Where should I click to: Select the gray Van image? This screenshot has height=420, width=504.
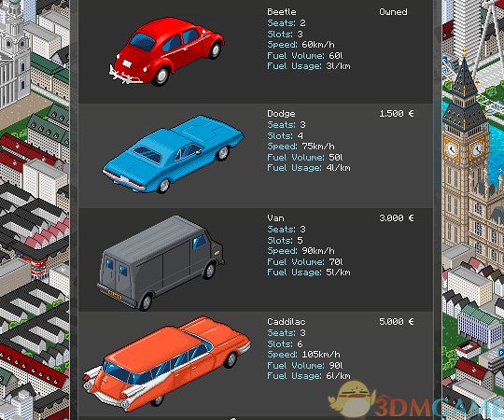tap(161, 263)
